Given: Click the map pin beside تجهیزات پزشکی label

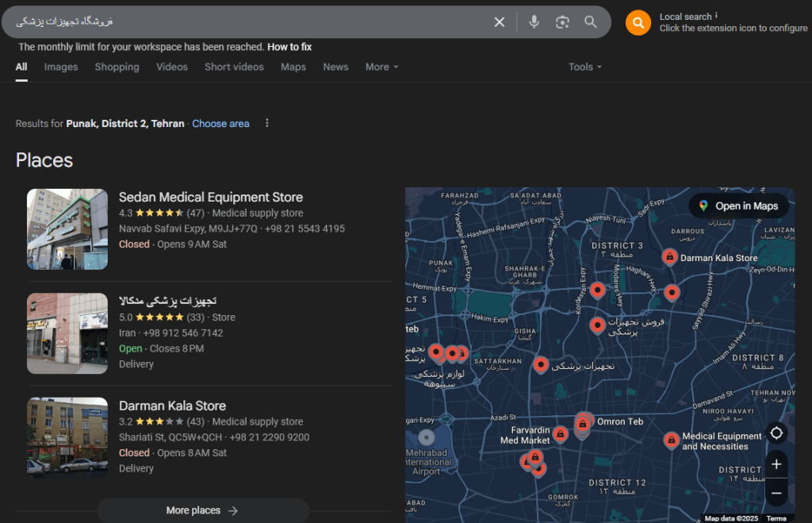Looking at the screenshot, I should [541, 364].
